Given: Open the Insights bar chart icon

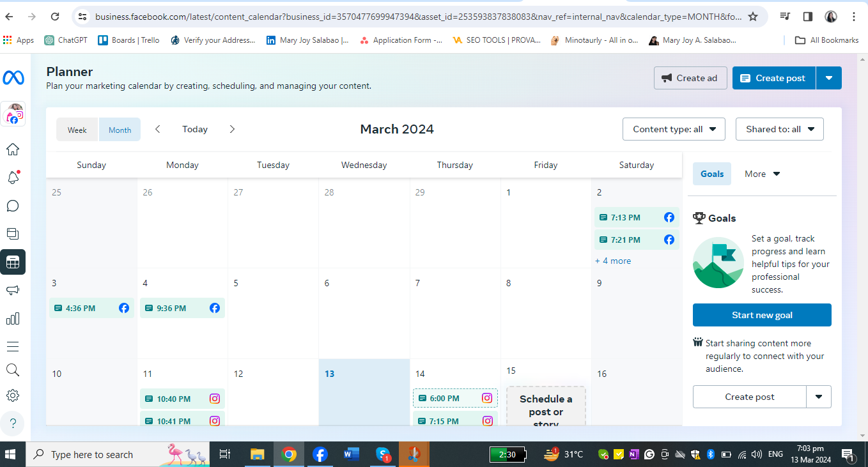Looking at the screenshot, I should (x=13, y=318).
